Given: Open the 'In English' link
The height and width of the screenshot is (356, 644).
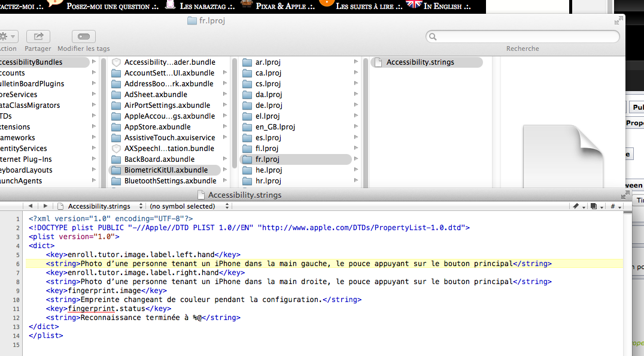Looking at the screenshot, I should [442, 6].
